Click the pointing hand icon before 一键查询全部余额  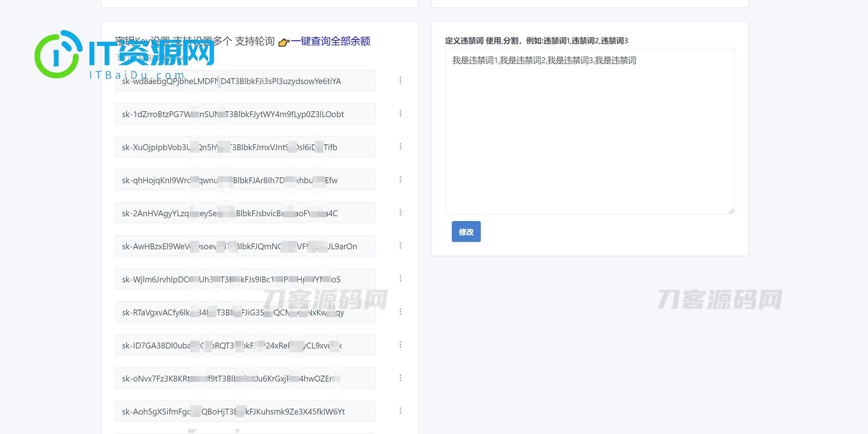coord(284,42)
